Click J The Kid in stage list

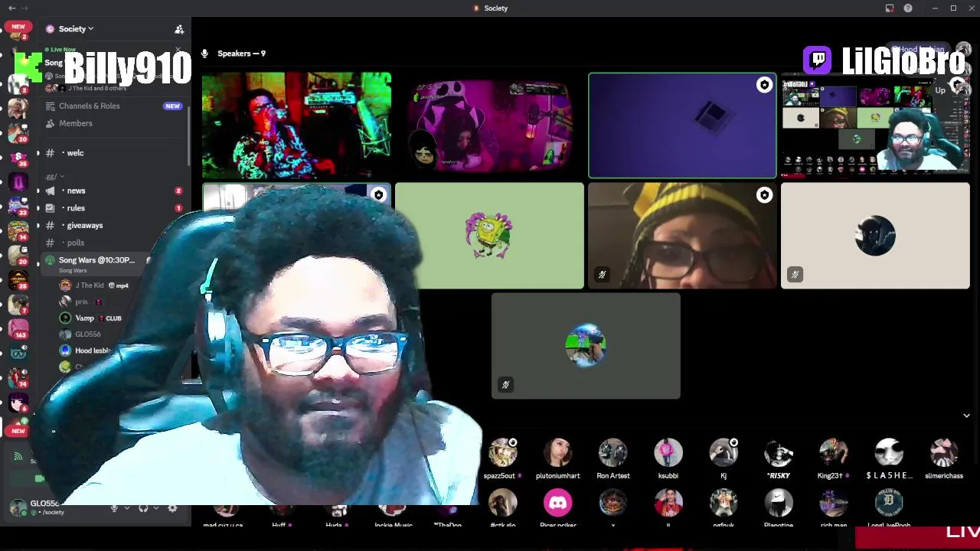pyautogui.click(x=89, y=285)
